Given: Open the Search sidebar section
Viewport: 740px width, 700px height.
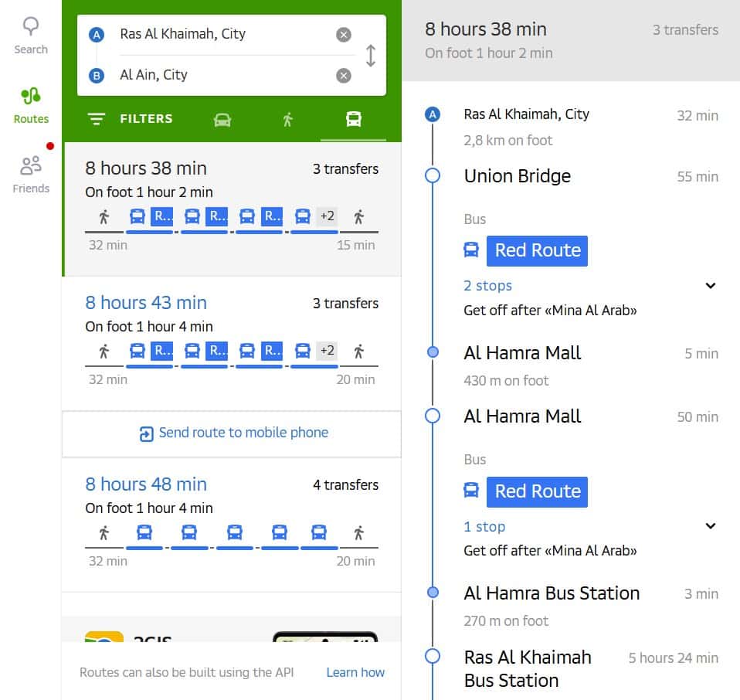Looking at the screenshot, I should (31, 36).
